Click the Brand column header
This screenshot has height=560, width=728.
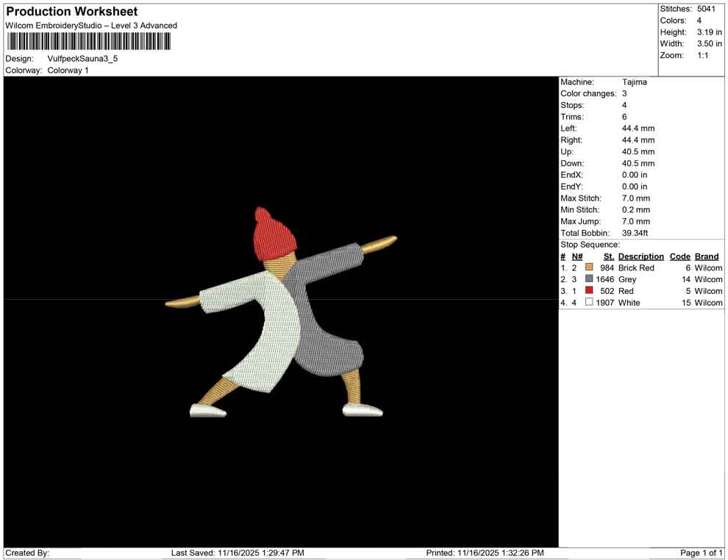coord(706,256)
